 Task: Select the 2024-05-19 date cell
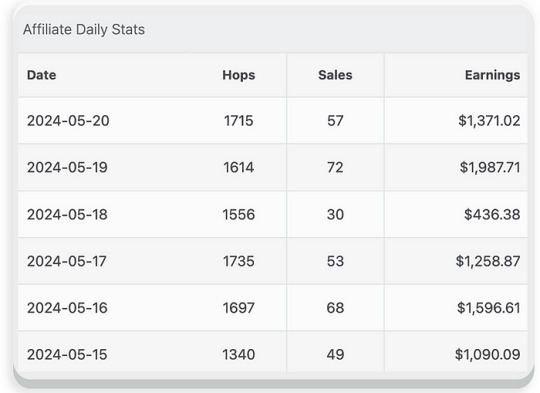(x=68, y=167)
